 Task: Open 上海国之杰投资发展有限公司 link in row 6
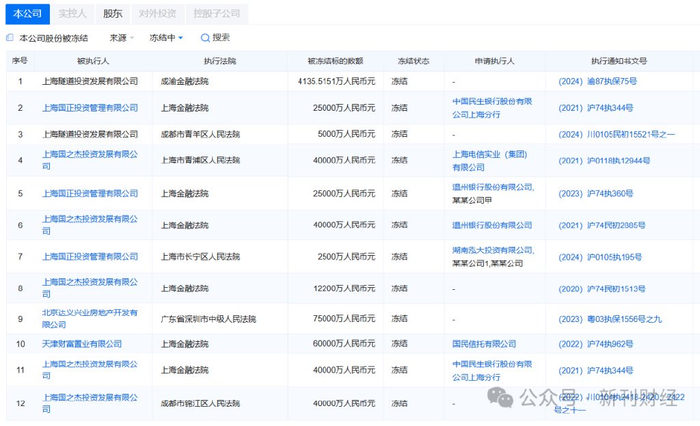90,225
